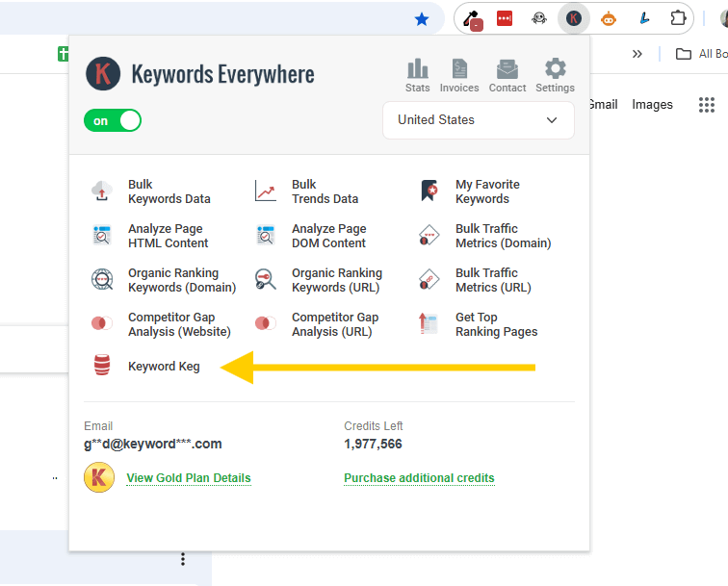Open Analyze Page HTML Content

(169, 236)
